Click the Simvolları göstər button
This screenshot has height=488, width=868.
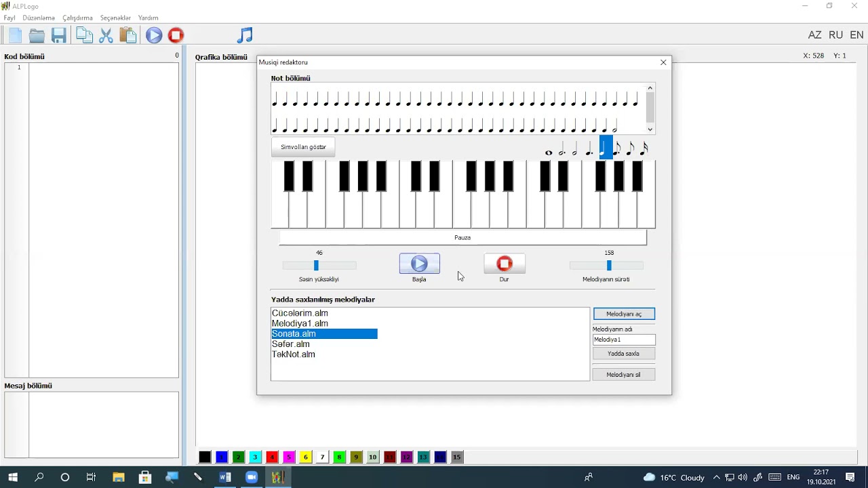click(303, 147)
